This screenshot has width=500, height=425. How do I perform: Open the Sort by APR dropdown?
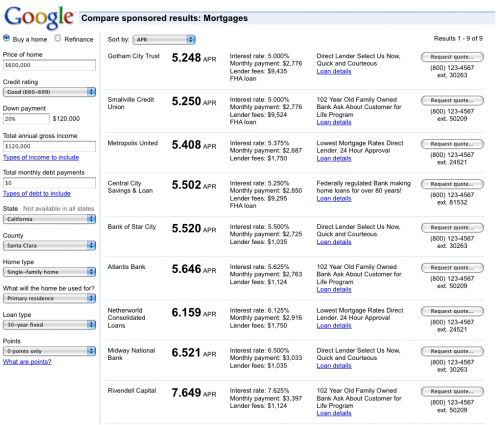coord(164,40)
